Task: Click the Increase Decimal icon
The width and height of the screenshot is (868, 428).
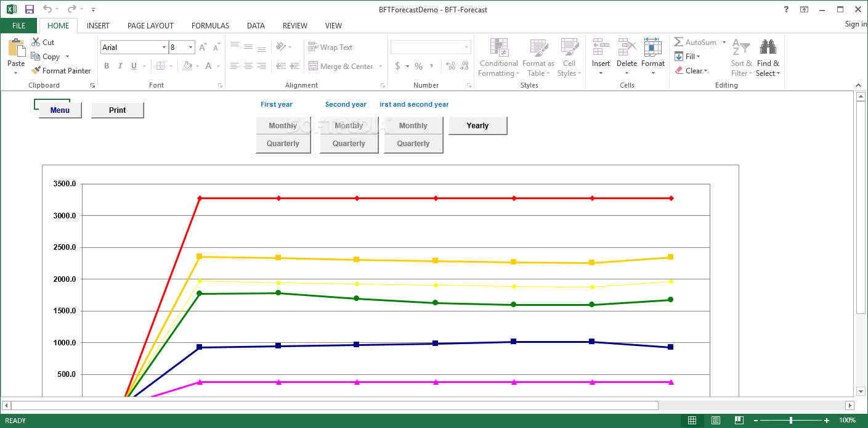Action: pyautogui.click(x=450, y=66)
